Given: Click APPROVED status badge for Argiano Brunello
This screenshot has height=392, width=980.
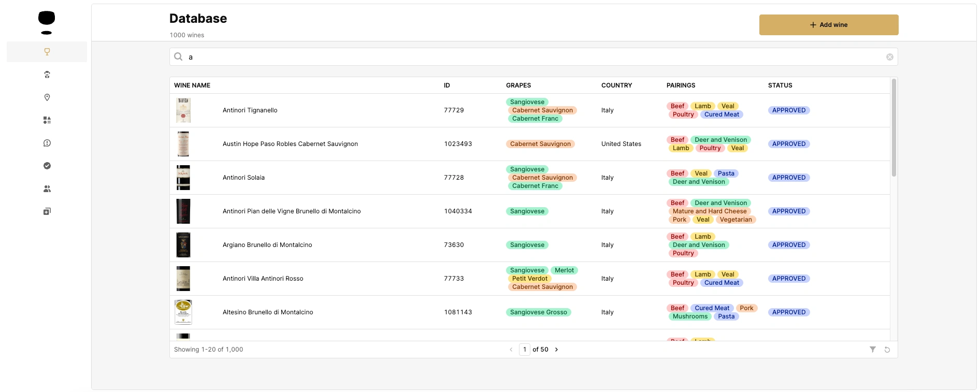Looking at the screenshot, I should [x=789, y=245].
